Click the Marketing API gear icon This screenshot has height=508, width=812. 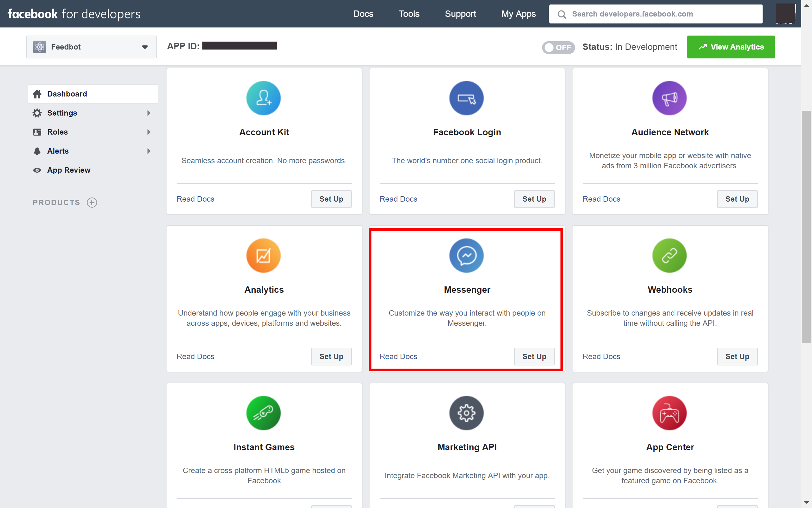(x=466, y=413)
